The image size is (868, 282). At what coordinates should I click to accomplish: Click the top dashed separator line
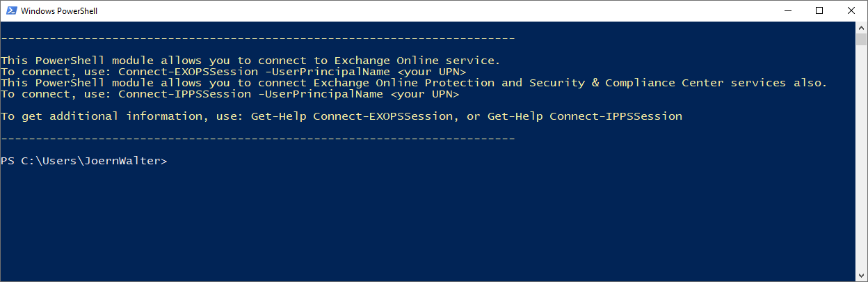click(257, 38)
